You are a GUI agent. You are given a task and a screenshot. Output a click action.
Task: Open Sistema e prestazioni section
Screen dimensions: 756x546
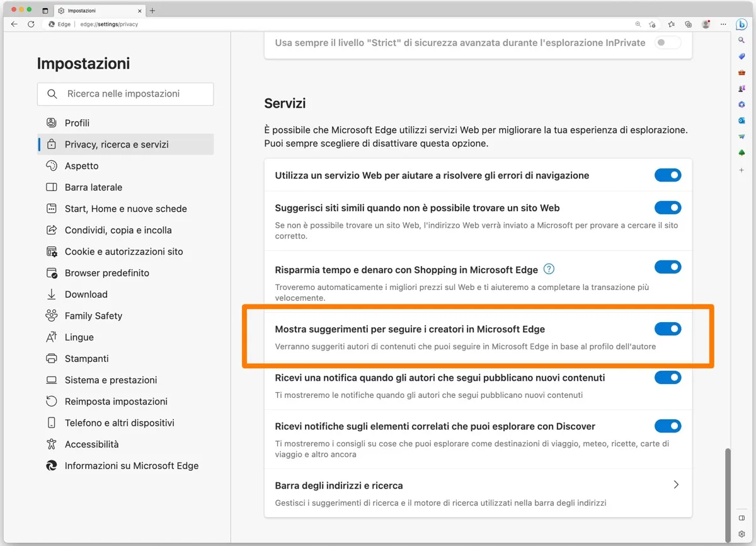point(125,380)
